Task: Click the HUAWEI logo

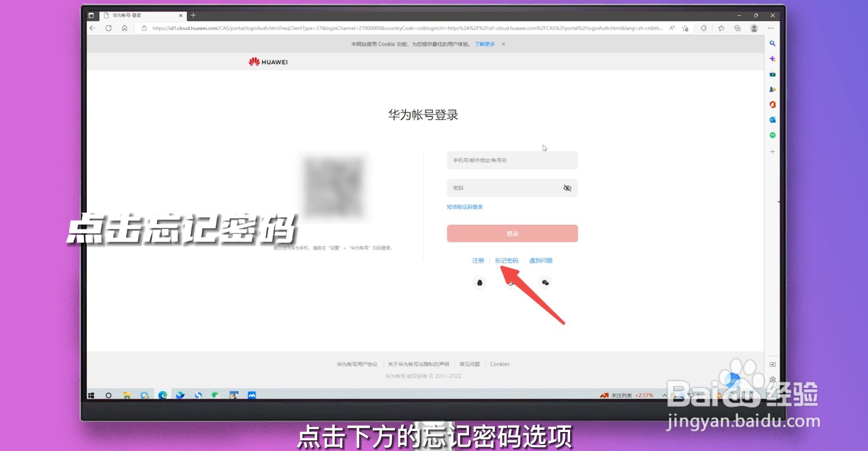Action: pos(268,62)
